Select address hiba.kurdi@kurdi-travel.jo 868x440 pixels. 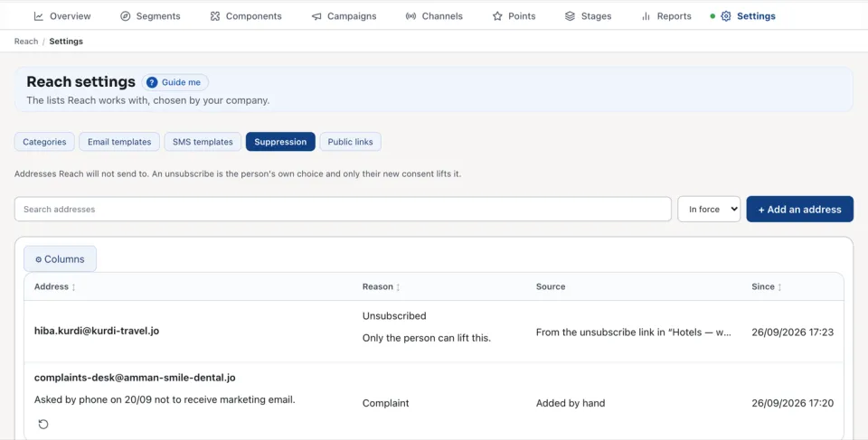(x=97, y=331)
